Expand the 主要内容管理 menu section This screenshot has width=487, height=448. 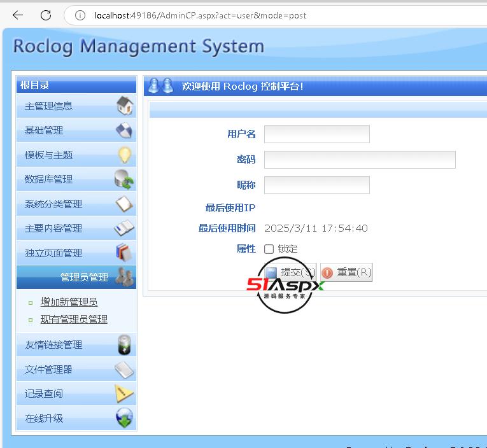coord(76,228)
